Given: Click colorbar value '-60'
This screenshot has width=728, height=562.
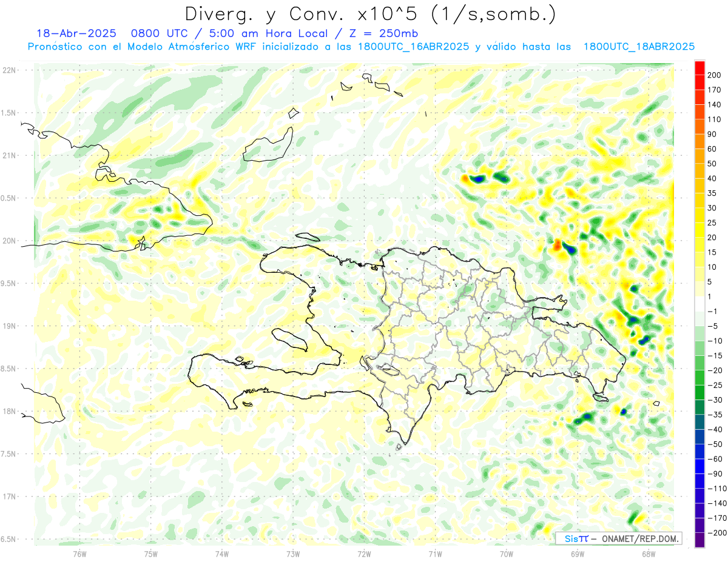Looking at the screenshot, I should tap(714, 459).
